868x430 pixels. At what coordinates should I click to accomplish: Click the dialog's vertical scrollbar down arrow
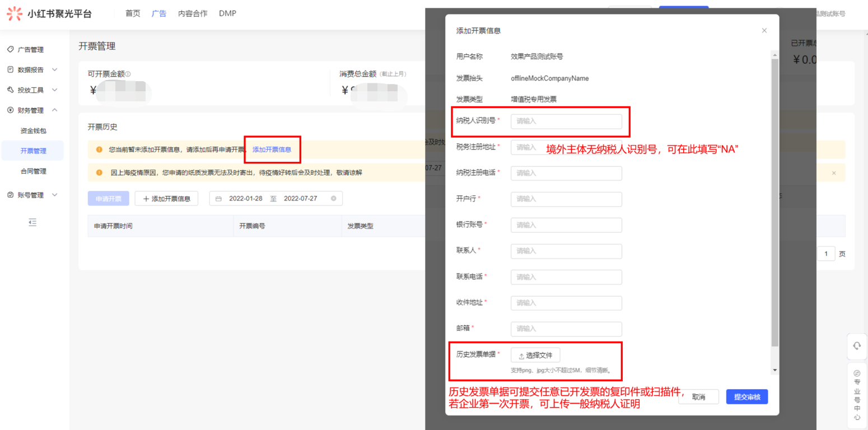[x=774, y=370]
